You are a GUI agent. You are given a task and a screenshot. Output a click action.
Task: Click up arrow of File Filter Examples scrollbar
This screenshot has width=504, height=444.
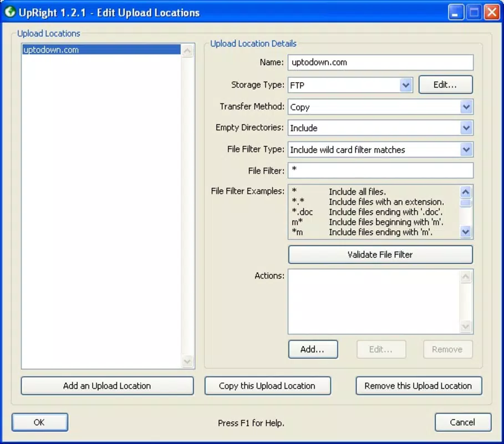click(466, 192)
